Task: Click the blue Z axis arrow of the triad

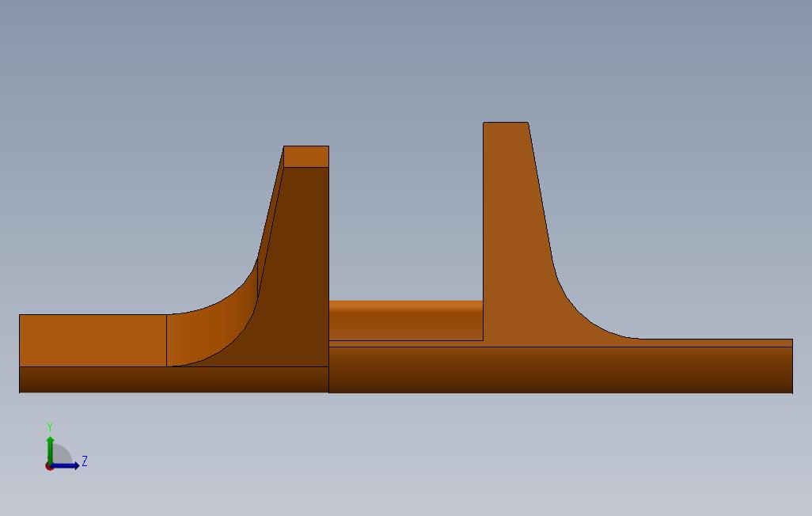Action: [66, 466]
